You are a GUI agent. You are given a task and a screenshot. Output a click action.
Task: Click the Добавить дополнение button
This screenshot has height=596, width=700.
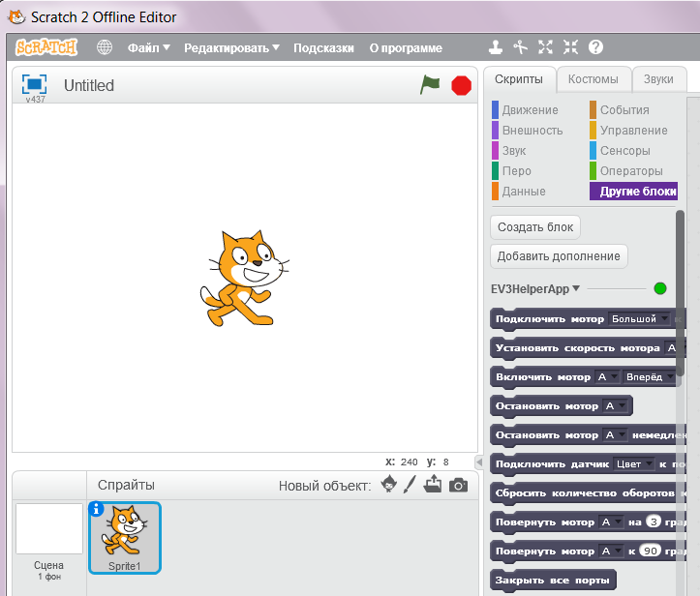(x=559, y=256)
